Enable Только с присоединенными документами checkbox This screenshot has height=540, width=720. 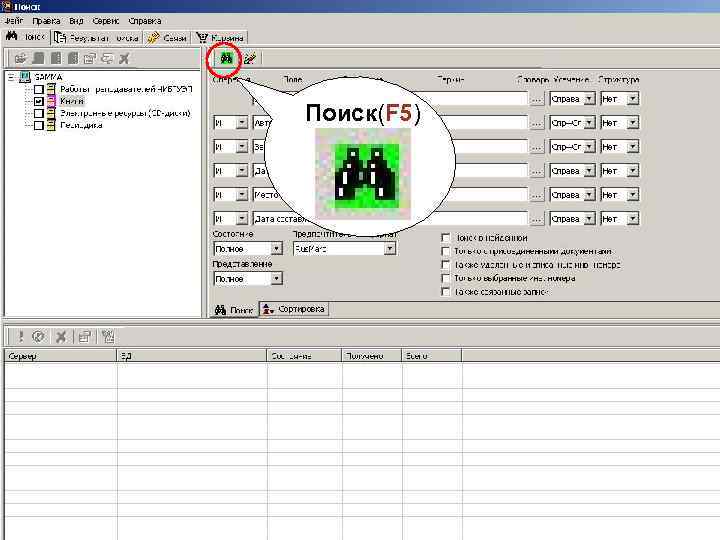click(445, 251)
